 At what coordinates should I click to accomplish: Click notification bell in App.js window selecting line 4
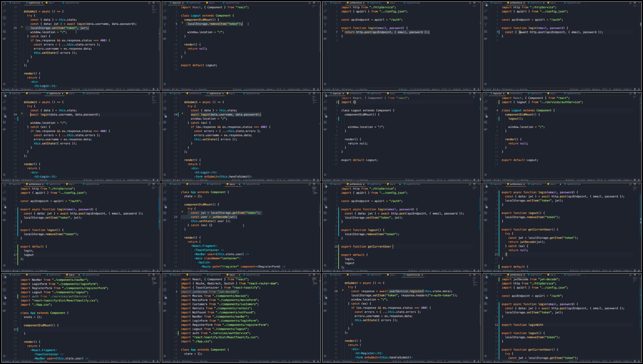point(318,361)
